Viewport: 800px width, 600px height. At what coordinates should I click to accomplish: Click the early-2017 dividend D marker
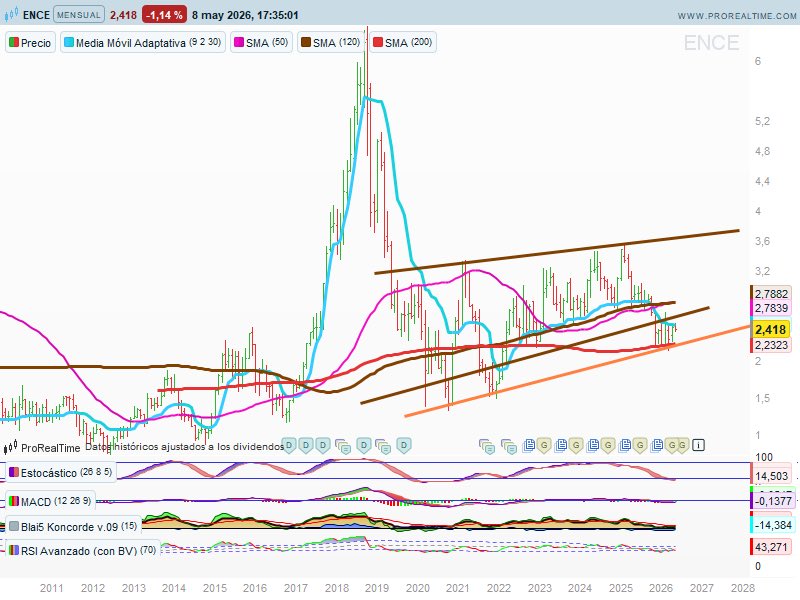coord(306,445)
